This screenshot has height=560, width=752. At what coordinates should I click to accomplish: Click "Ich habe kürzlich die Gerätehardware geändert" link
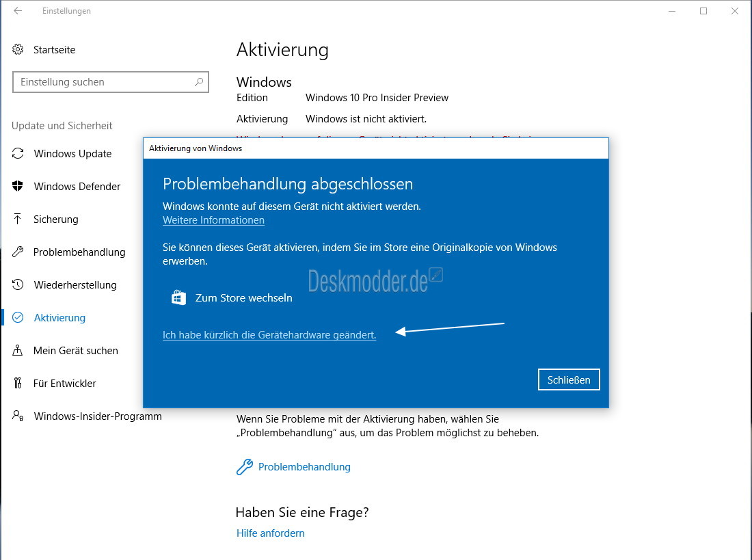(269, 335)
